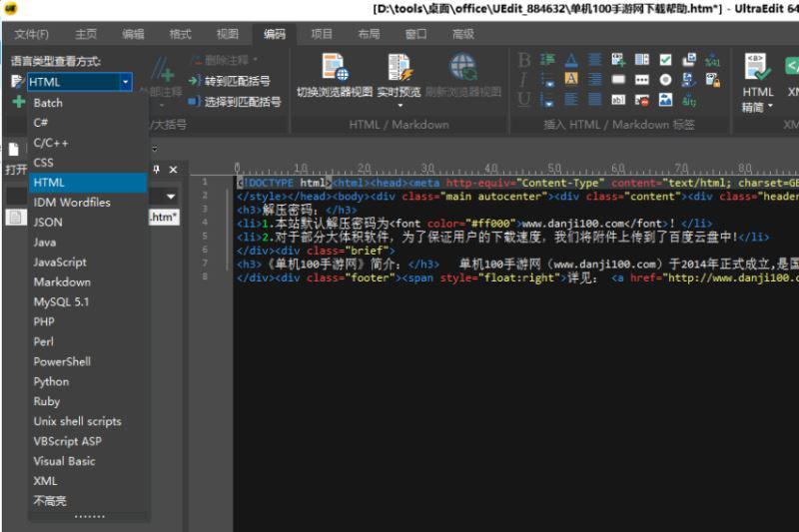
Task: Click the pin icon on the side panel
Action: pyautogui.click(x=157, y=169)
